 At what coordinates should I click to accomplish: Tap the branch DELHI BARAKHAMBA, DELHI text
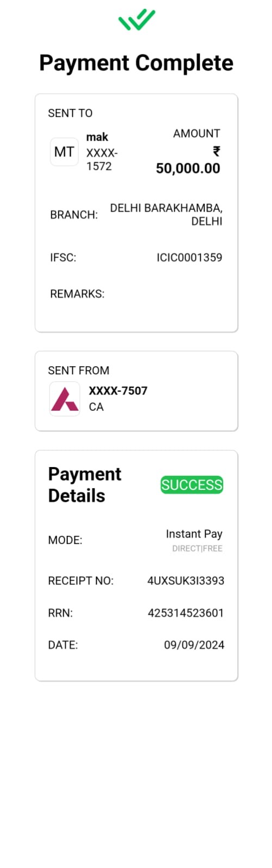coord(166,214)
